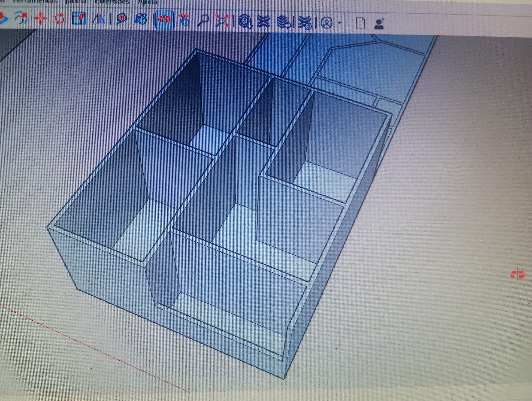Activate the Move tool

(40, 18)
